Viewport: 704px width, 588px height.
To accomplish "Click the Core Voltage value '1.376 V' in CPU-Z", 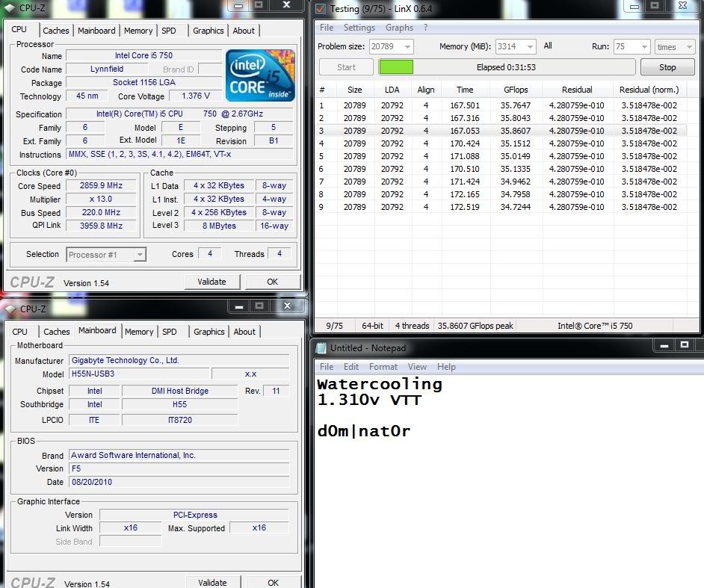I will click(196, 96).
